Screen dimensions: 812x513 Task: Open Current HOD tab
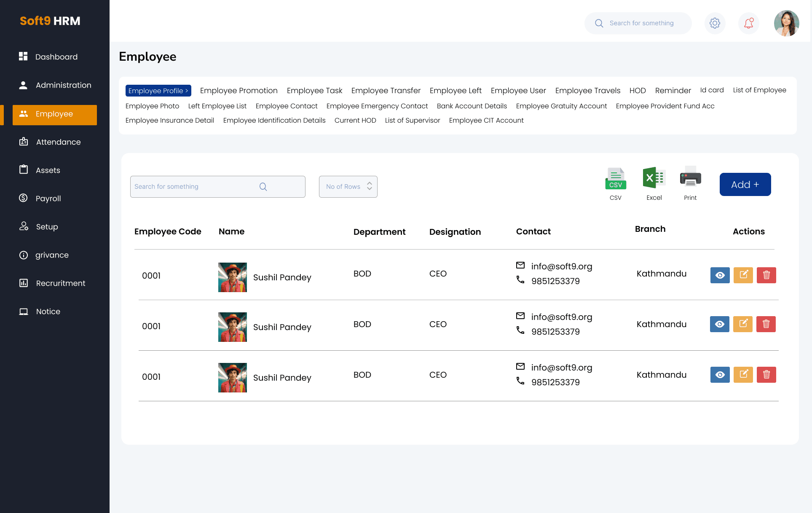355,121
